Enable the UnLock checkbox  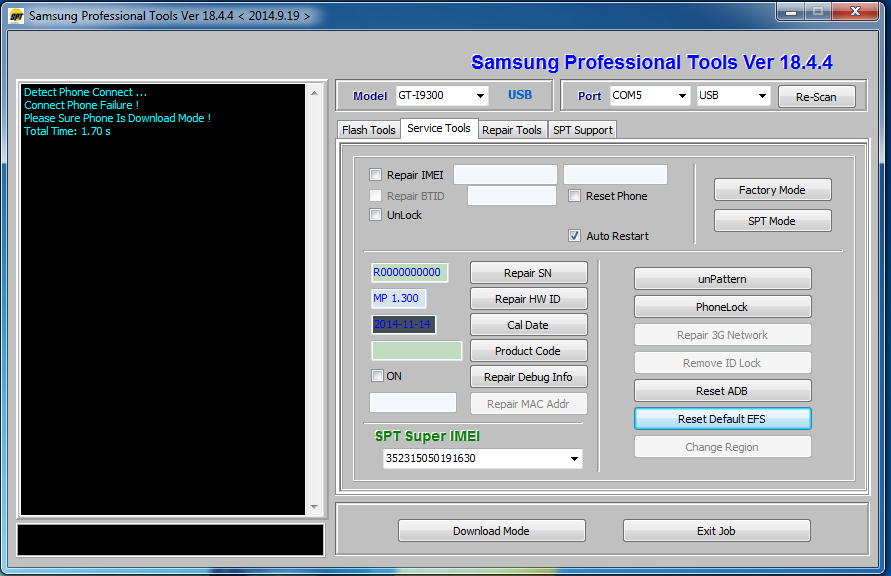[x=375, y=215]
